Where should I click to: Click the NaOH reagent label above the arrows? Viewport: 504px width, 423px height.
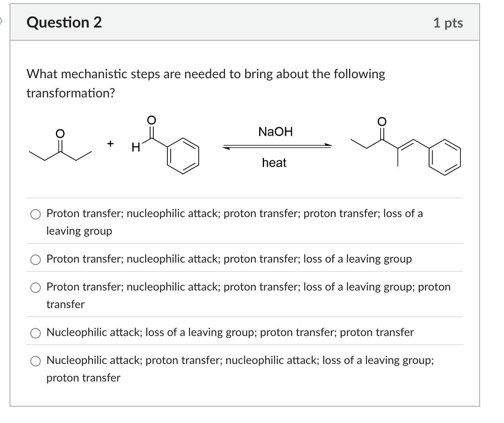275,132
